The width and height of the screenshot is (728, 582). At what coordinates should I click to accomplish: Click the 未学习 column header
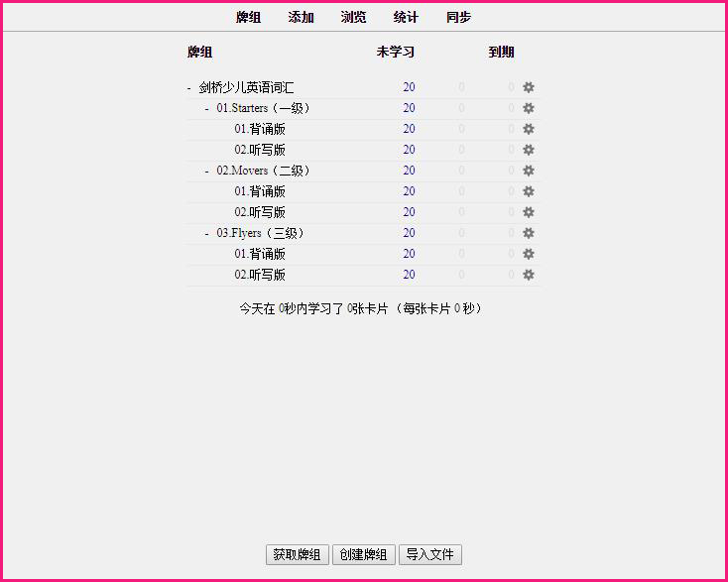pyautogui.click(x=395, y=52)
